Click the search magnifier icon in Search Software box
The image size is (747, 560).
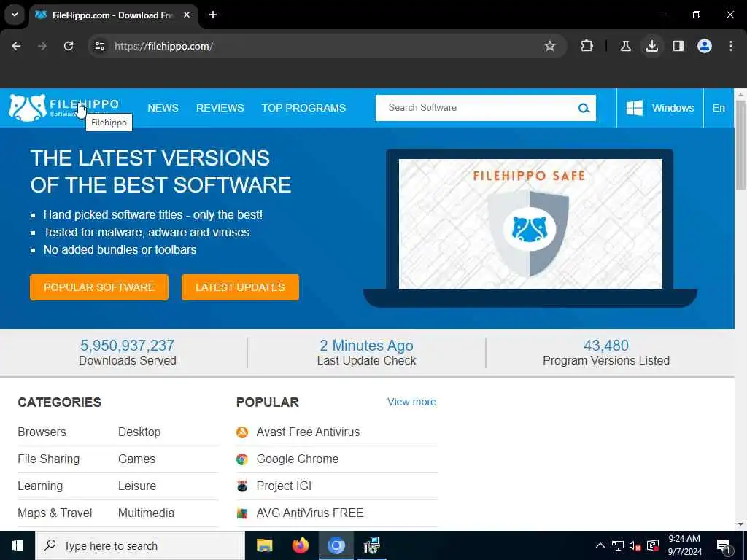tap(584, 108)
